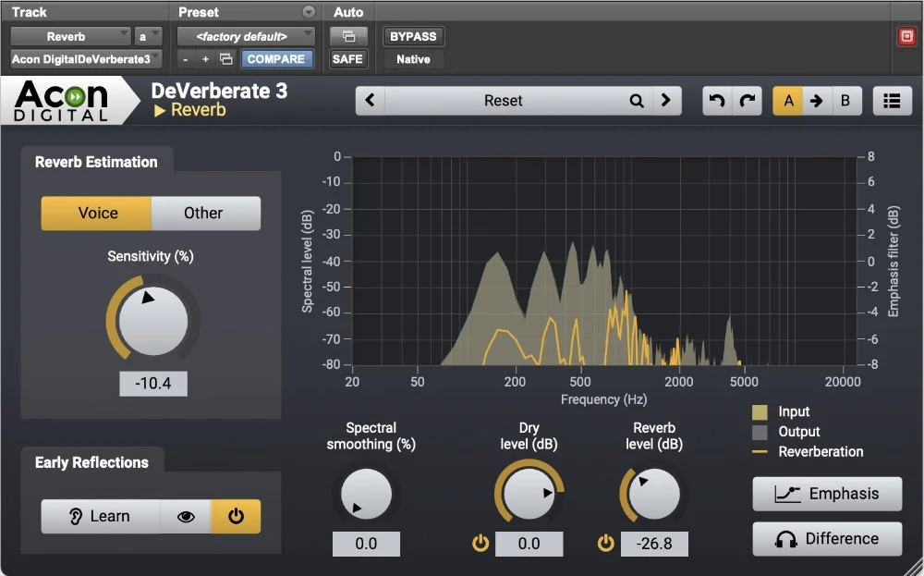The height and width of the screenshot is (576, 924).
Task: Open the factory default preset dropdown
Action: coord(246,37)
